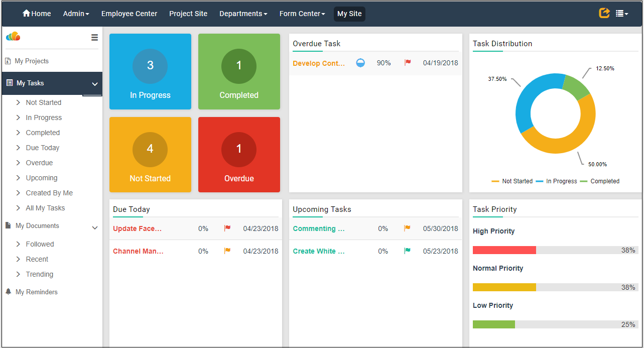
Task: Open the list view menu icon at top right
Action: tap(621, 14)
